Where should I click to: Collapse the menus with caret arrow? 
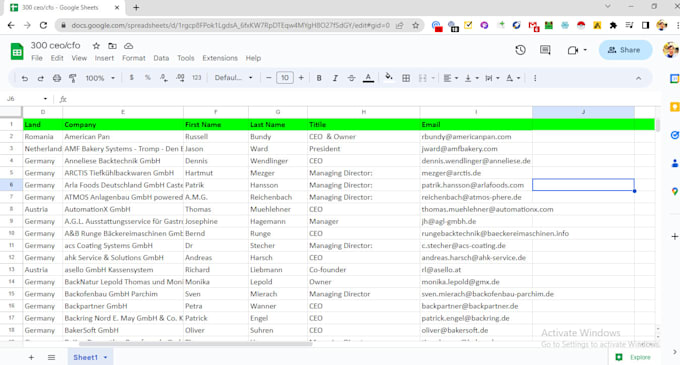(x=638, y=78)
